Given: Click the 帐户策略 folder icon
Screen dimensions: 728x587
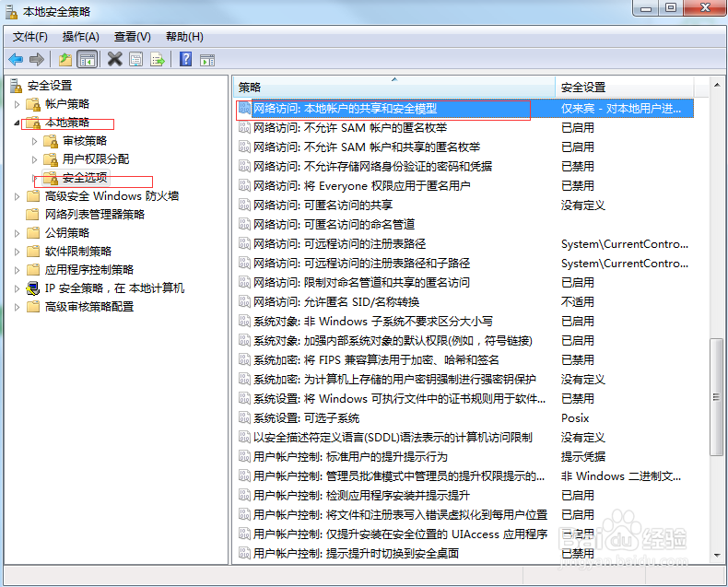Looking at the screenshot, I should 33,104.
